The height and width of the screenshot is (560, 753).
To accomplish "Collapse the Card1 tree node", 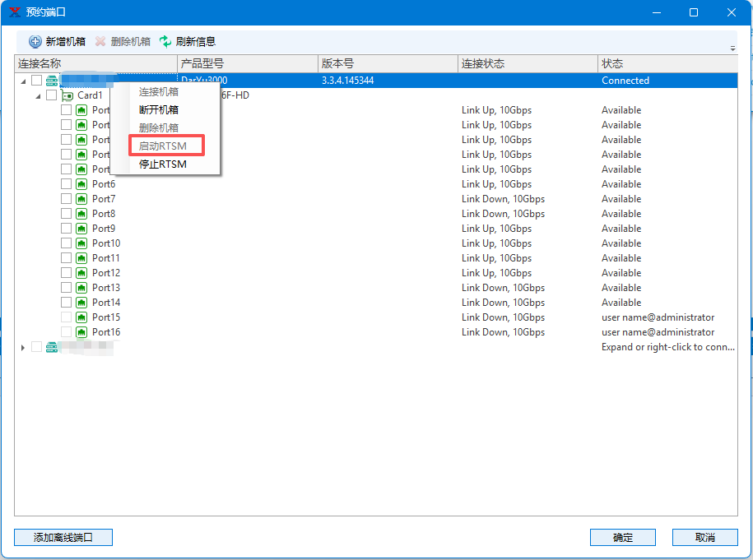I will [x=38, y=96].
